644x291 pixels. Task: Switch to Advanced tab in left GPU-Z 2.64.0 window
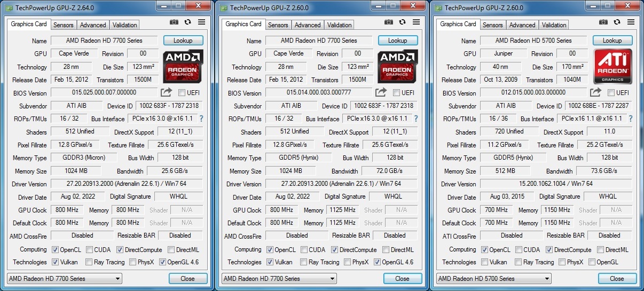point(93,25)
